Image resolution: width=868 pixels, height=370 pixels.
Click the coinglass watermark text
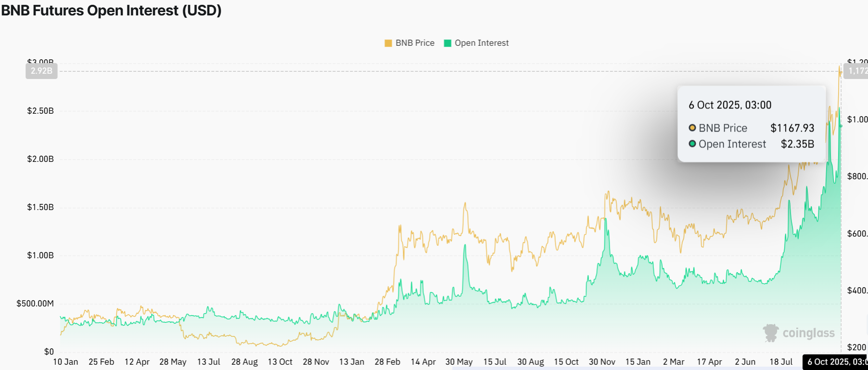pyautogui.click(x=808, y=333)
